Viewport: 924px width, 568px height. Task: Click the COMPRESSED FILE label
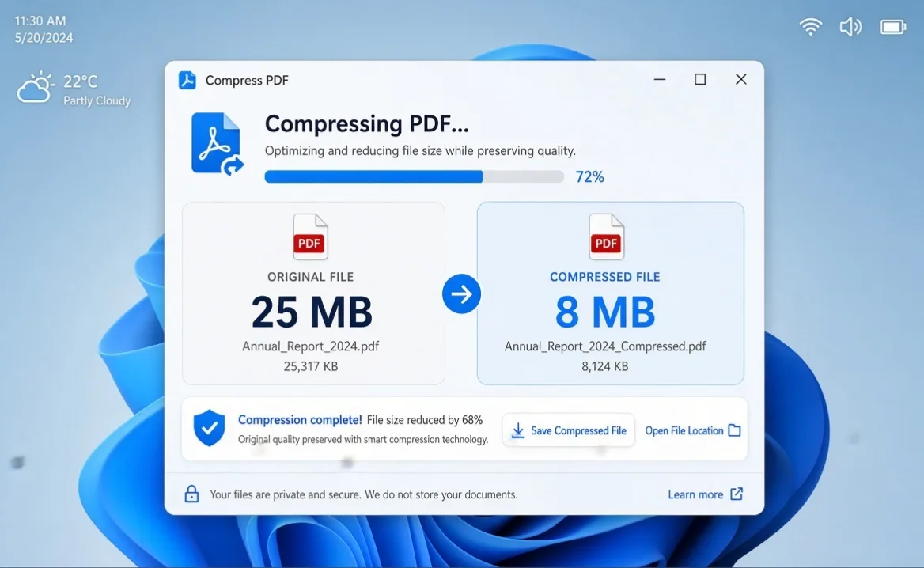[x=605, y=277]
